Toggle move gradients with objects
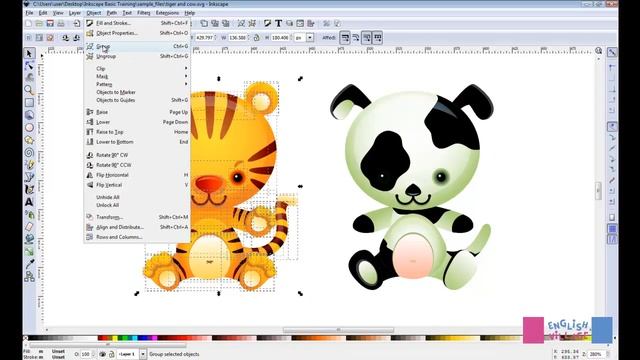The image size is (640, 360). (x=367, y=38)
